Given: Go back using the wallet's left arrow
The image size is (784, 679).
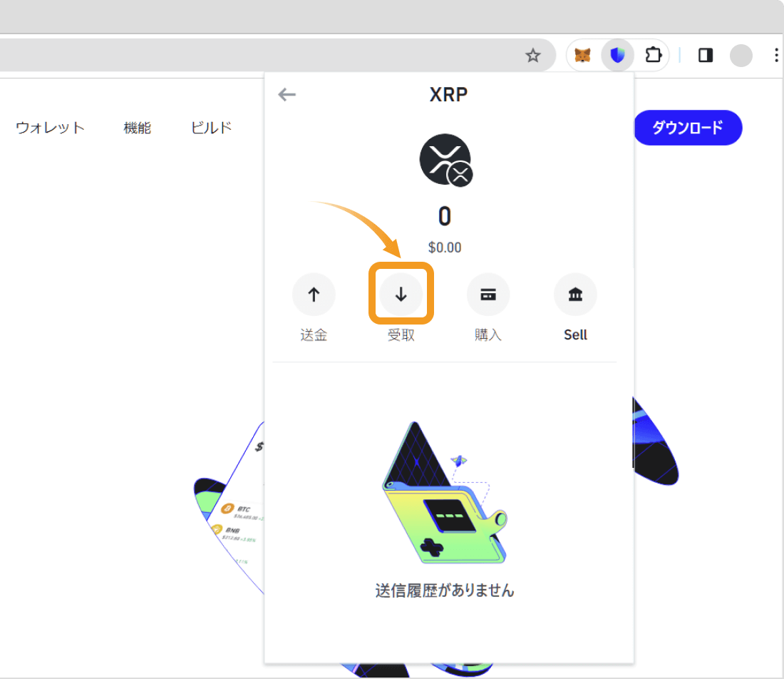Looking at the screenshot, I should point(287,94).
